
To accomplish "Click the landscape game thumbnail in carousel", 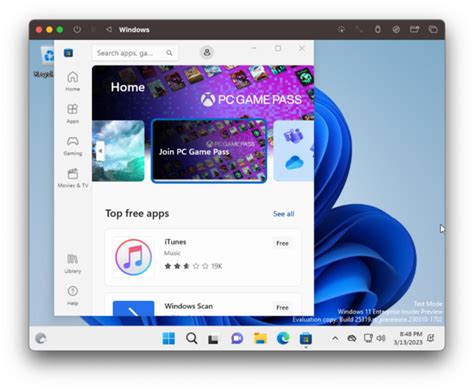I will point(118,151).
